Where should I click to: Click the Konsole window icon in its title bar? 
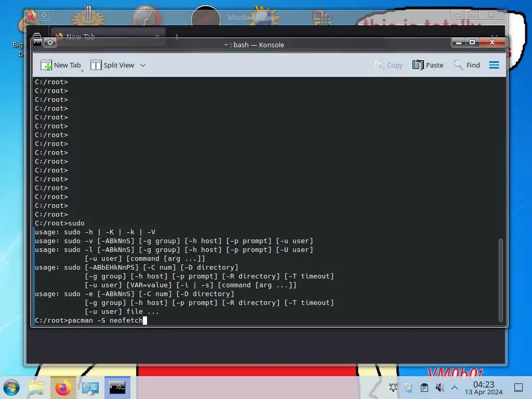pos(37,43)
